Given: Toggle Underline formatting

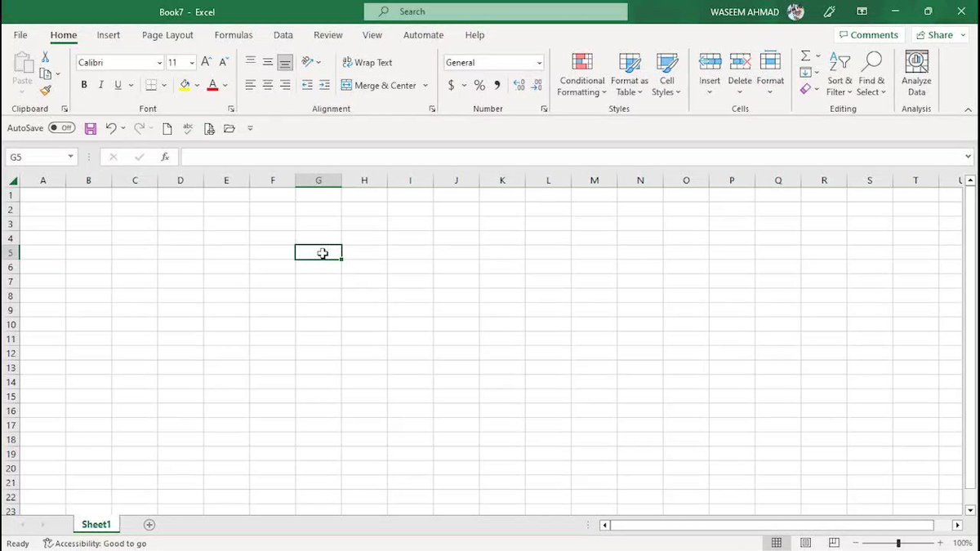Looking at the screenshot, I should click(x=118, y=85).
